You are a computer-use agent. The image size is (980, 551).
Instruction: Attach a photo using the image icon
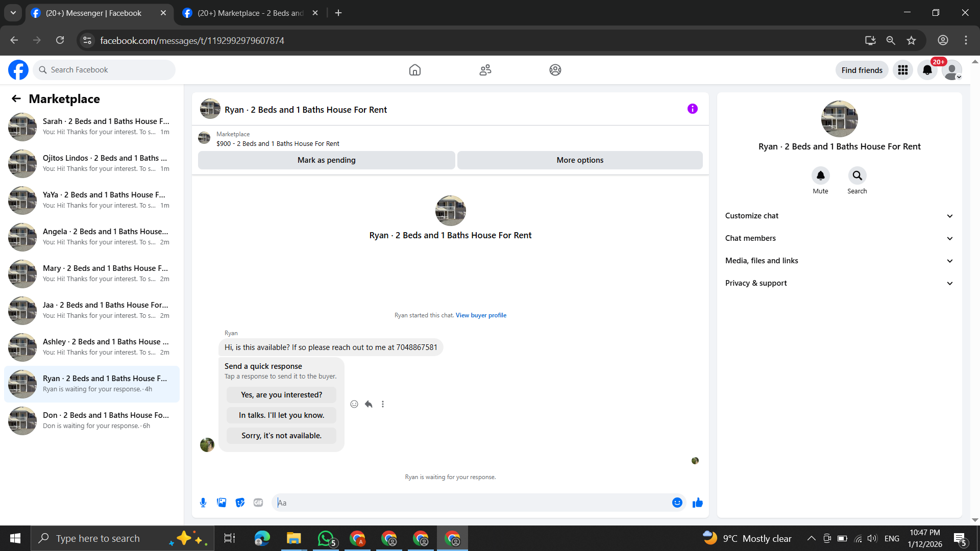[x=222, y=503]
